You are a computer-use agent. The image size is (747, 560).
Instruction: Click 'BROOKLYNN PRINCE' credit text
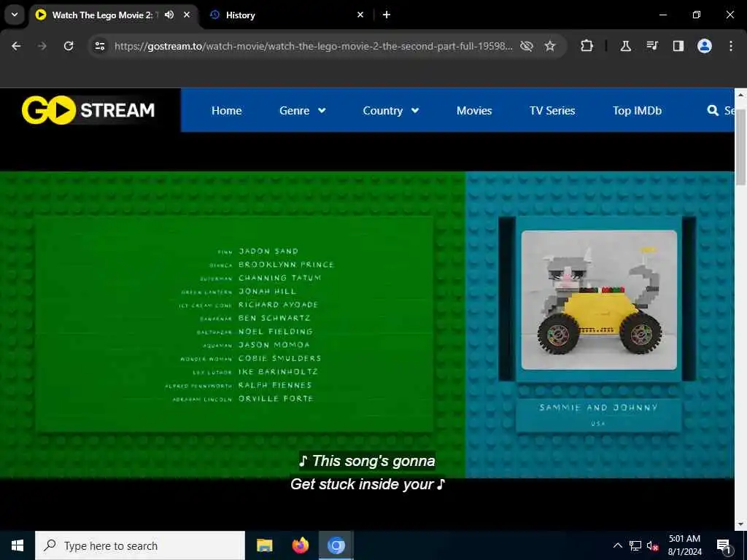[286, 264]
